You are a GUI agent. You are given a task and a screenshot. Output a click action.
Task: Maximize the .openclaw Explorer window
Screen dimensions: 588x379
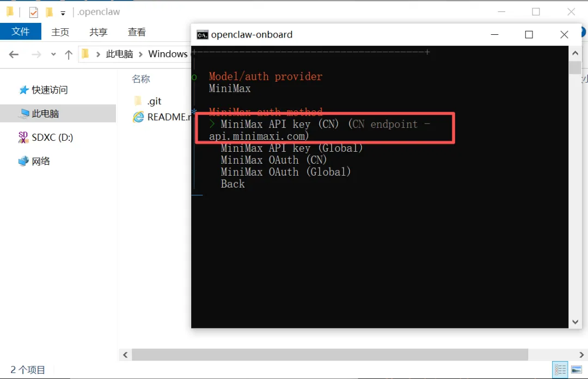[x=536, y=12]
